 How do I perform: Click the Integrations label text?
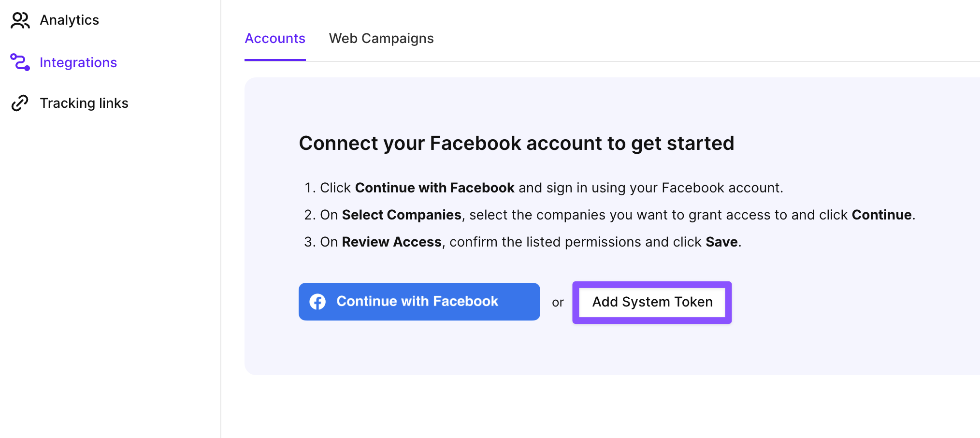[x=78, y=62]
